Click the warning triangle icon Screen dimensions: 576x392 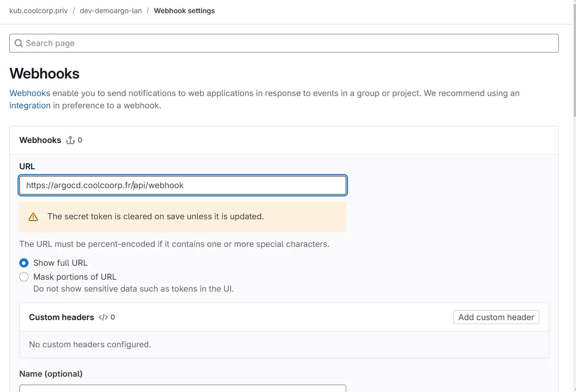click(33, 217)
